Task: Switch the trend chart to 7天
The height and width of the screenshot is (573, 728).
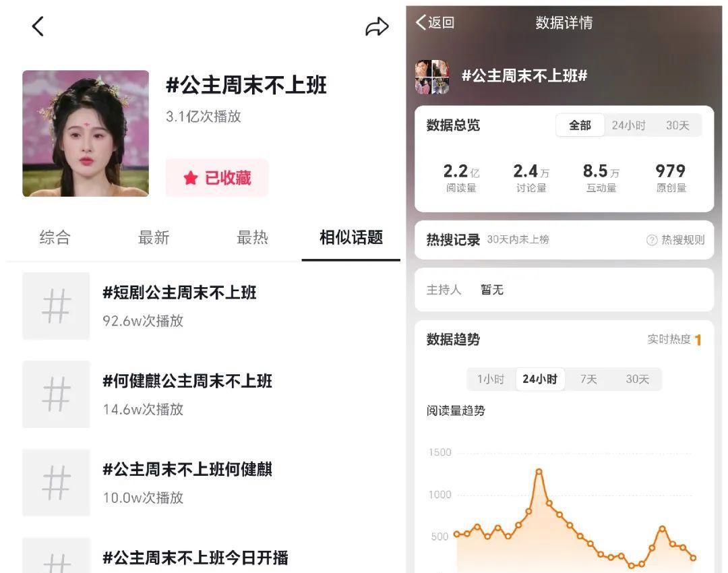Action: tap(588, 380)
